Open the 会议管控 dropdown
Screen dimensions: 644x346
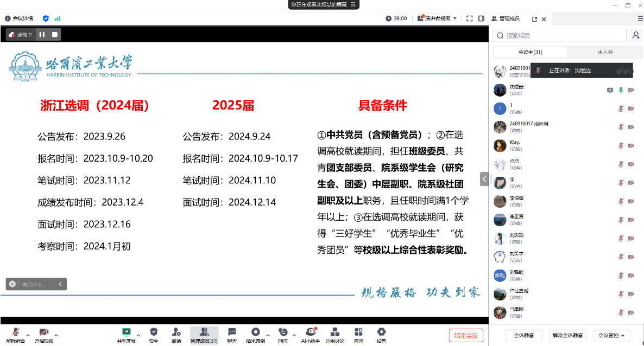[611, 335]
